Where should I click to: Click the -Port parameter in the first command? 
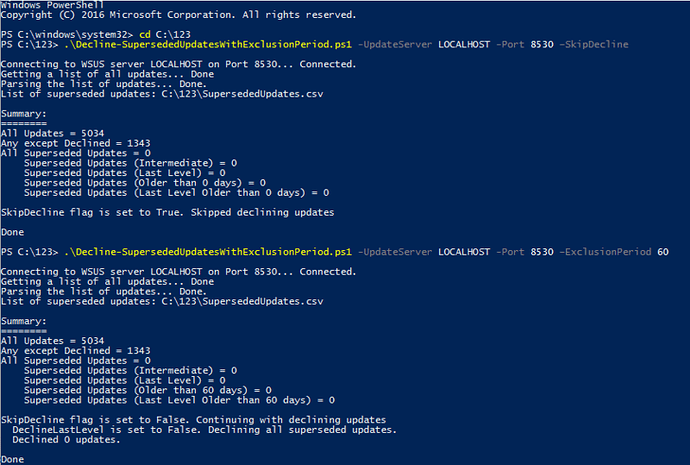click(x=510, y=44)
